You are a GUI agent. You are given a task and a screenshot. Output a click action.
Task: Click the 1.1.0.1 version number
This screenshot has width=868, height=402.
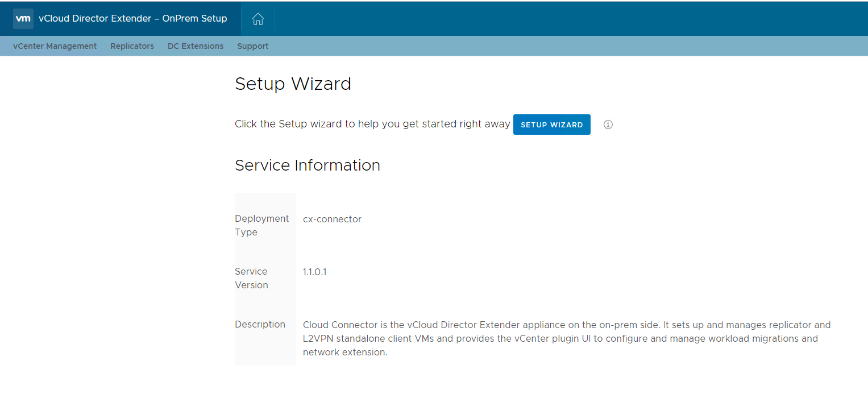(314, 272)
